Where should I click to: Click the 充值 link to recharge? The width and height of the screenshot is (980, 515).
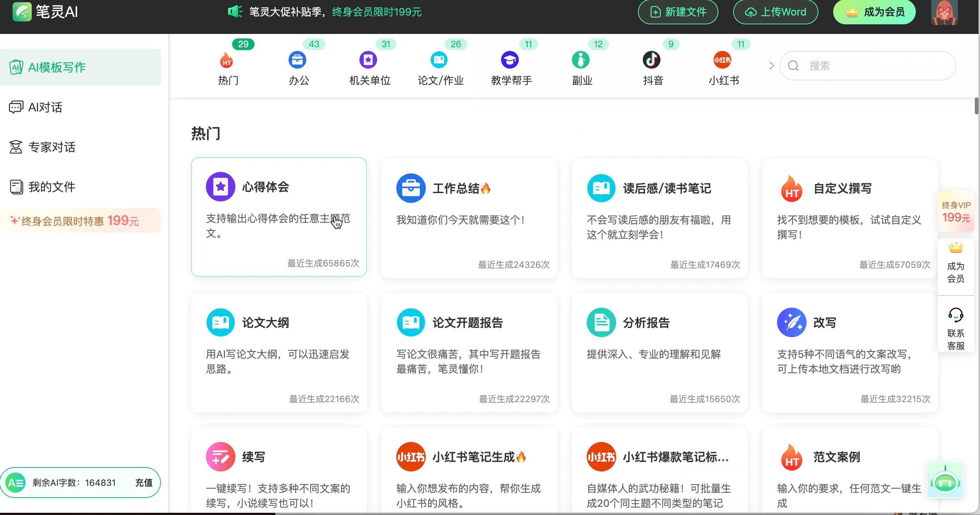coord(144,482)
